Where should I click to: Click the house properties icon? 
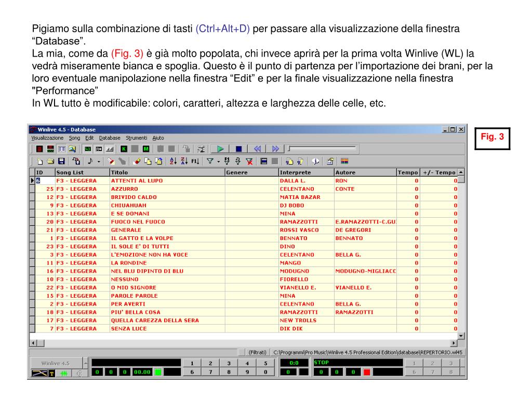click(x=330, y=162)
